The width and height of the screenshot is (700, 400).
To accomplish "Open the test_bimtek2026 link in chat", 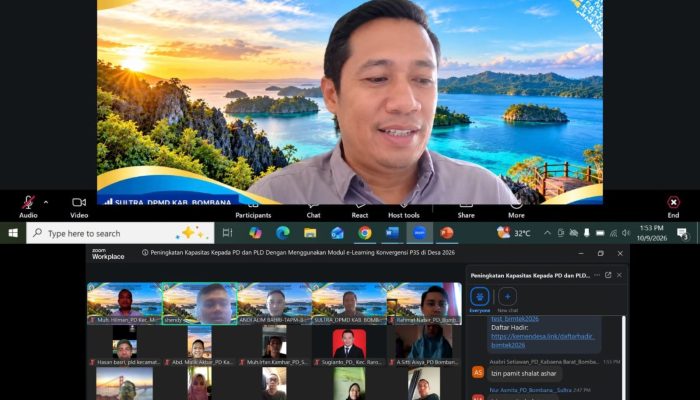I will coord(515,319).
